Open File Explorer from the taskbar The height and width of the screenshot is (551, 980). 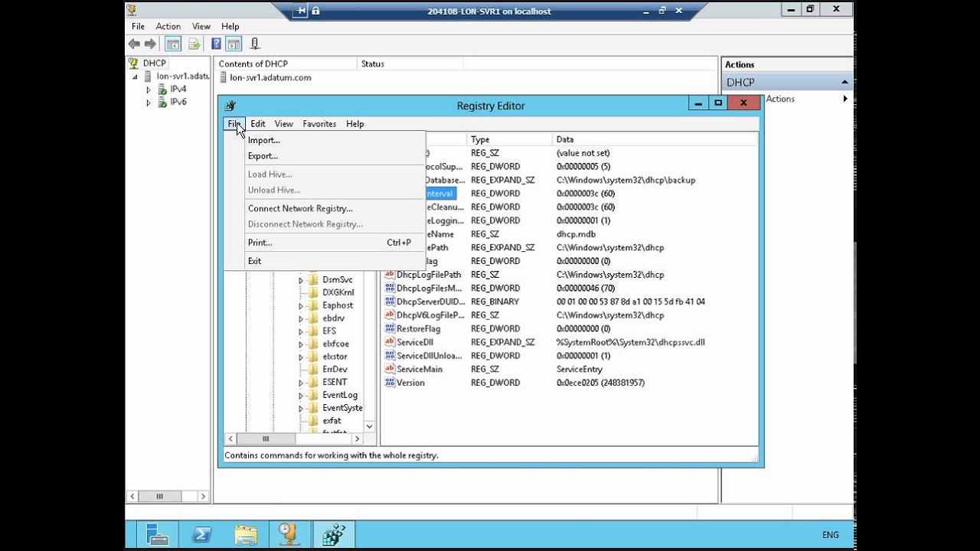(246, 534)
